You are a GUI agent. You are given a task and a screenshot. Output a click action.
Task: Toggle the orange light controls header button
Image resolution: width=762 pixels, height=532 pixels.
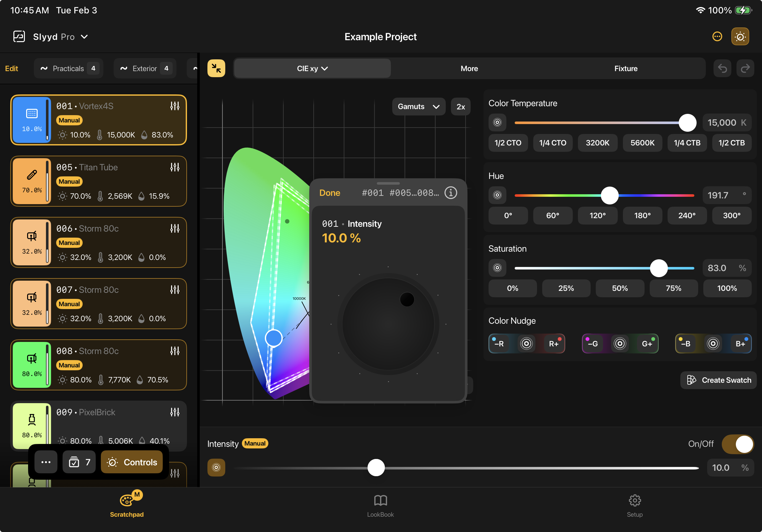click(740, 36)
